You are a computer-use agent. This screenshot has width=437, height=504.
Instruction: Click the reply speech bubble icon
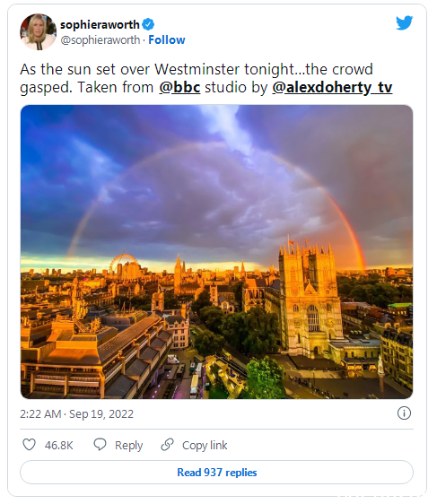(x=100, y=445)
